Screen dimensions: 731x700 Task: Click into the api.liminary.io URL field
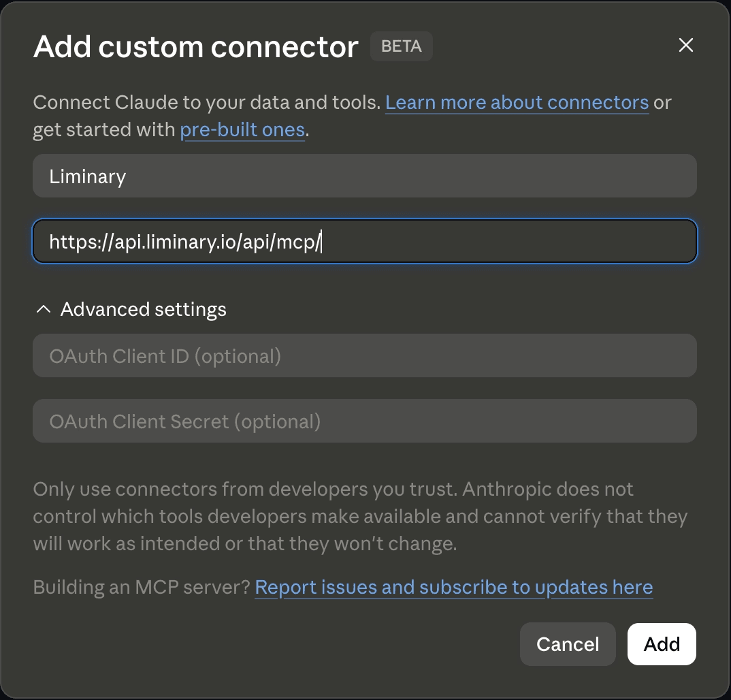coord(365,241)
